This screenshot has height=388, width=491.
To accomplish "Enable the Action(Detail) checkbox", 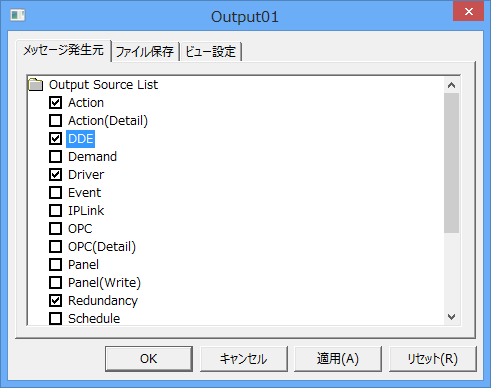I will coord(55,121).
